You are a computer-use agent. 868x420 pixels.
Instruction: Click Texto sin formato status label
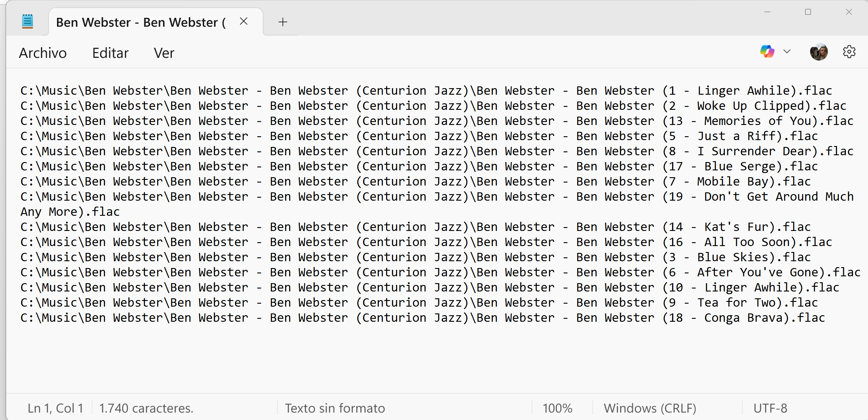point(335,408)
